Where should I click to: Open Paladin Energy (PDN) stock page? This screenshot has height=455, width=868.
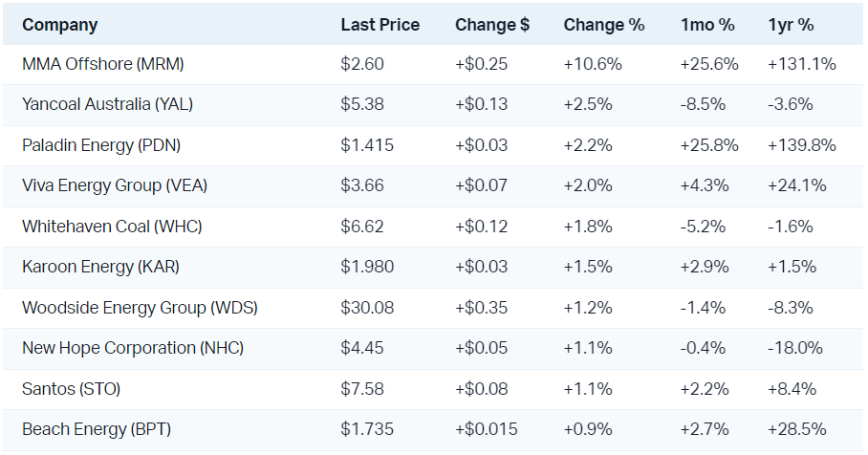101,145
